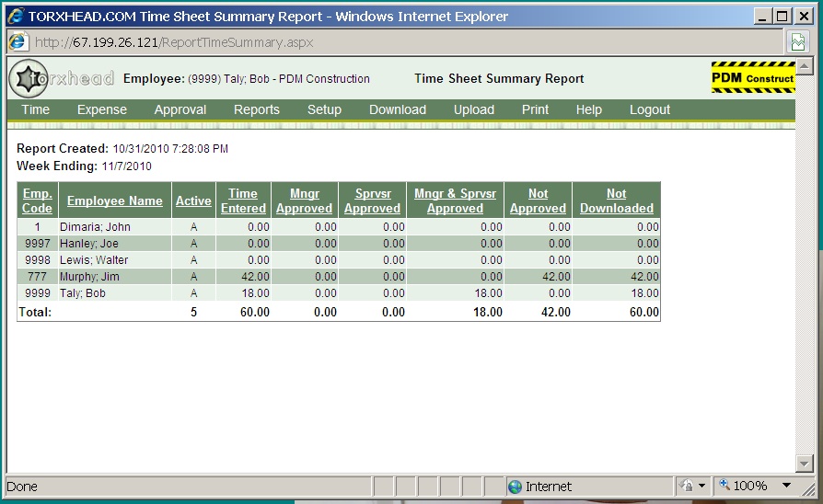Click the Torxhead logo icon
The width and height of the screenshot is (823, 504).
28,78
